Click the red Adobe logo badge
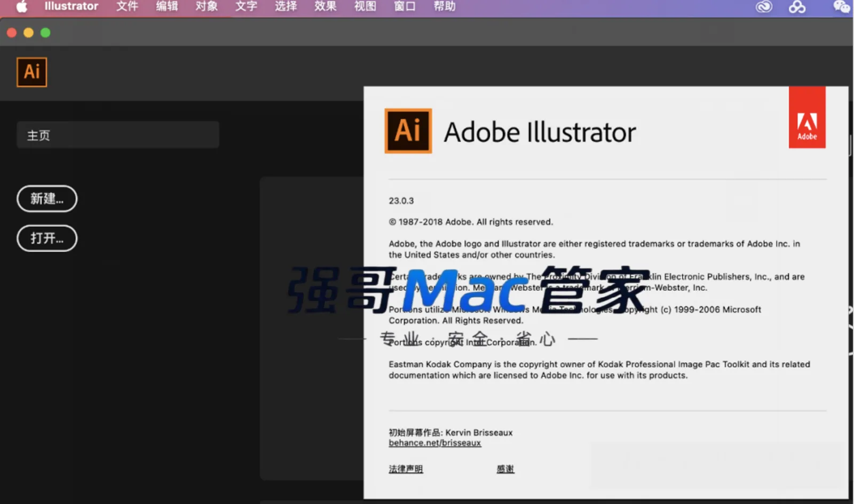The height and width of the screenshot is (504, 854). point(807,117)
